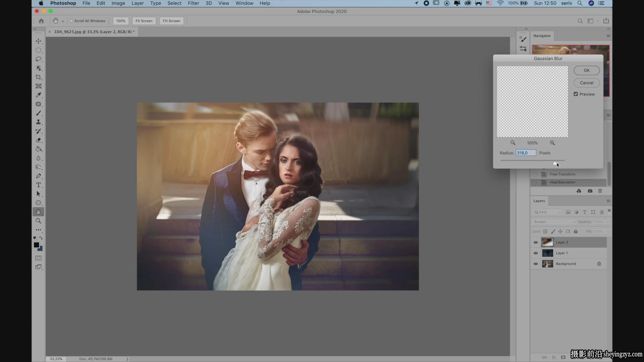Image resolution: width=644 pixels, height=362 pixels.
Task: Select the Crop tool
Action: coord(39,77)
